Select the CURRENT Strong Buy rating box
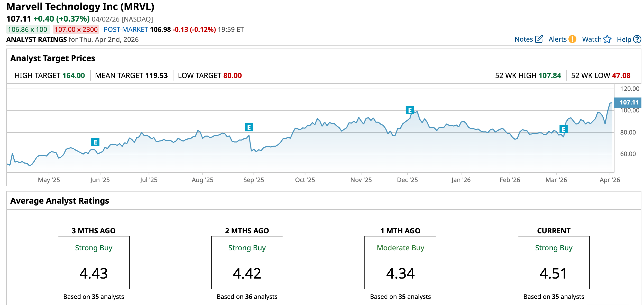The image size is (644, 305). click(554, 262)
